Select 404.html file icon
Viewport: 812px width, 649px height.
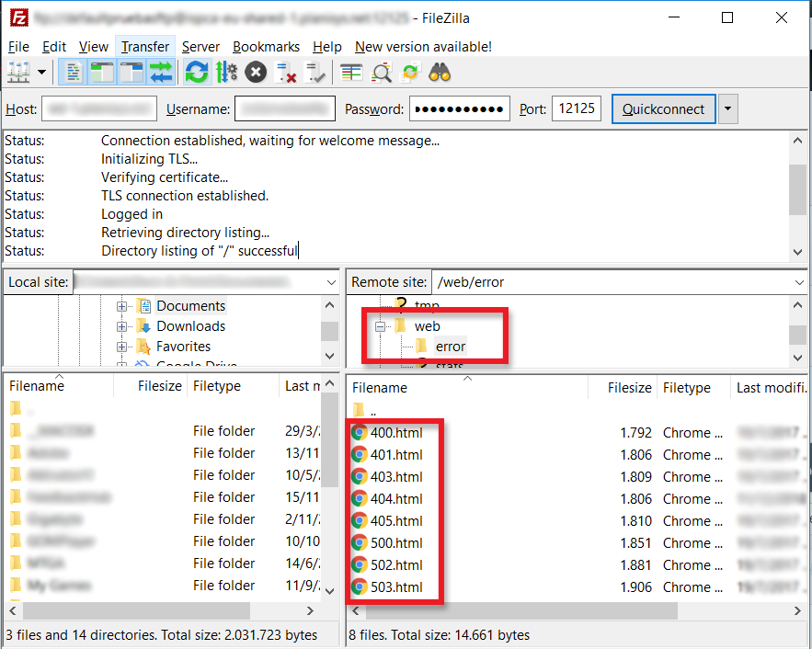(360, 499)
